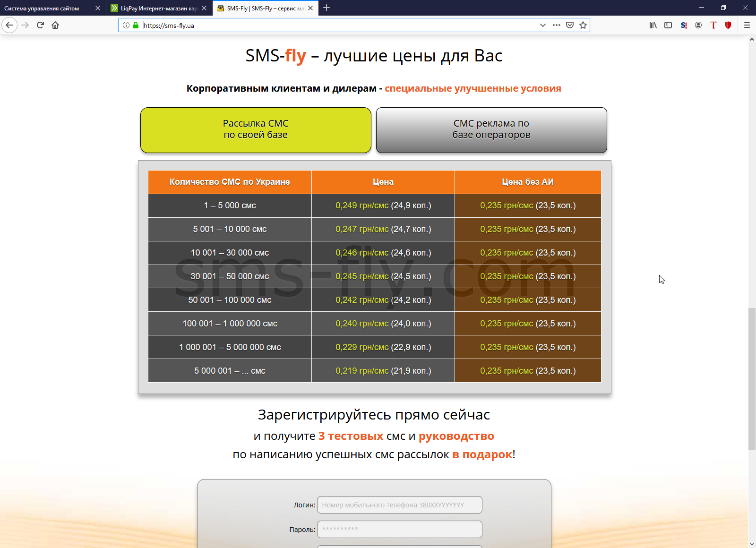Click the 1 – 5 000 смс row label
The width and height of the screenshot is (756, 548).
[230, 205]
